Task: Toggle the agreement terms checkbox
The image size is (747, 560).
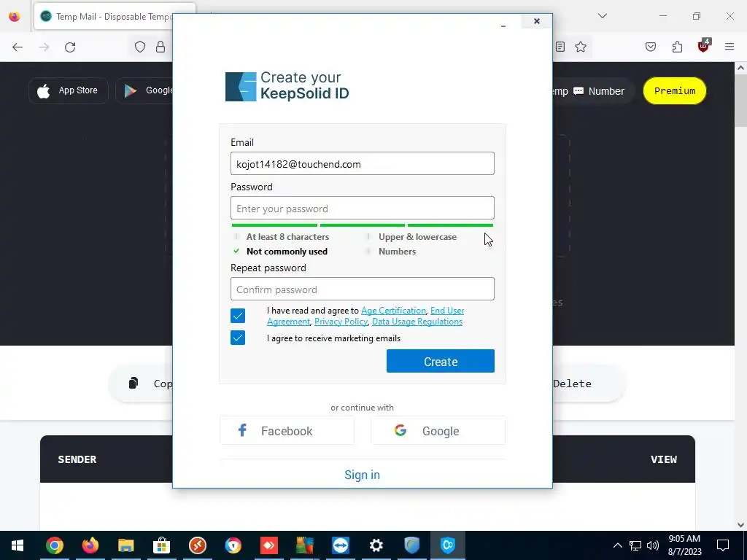Action: click(x=238, y=316)
